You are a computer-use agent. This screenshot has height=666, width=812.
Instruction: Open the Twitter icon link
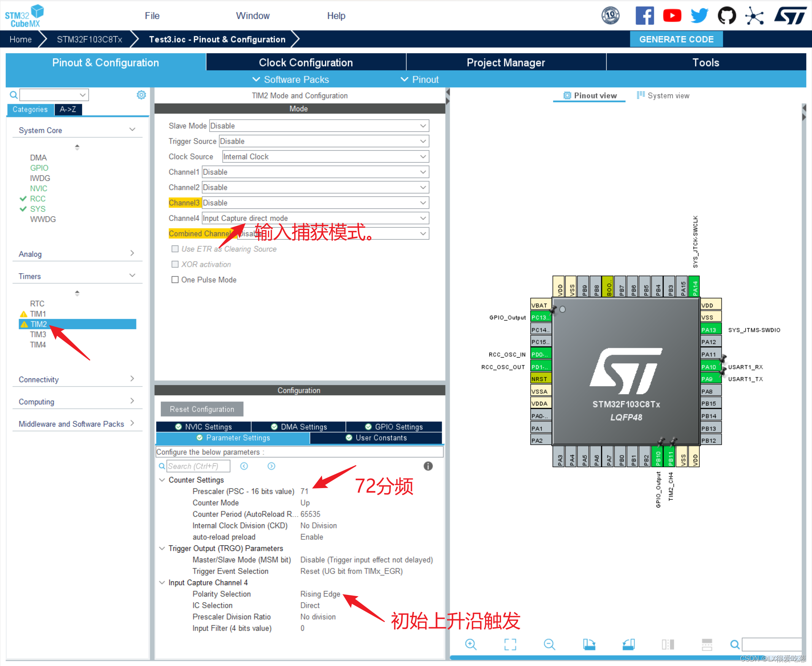(x=699, y=16)
